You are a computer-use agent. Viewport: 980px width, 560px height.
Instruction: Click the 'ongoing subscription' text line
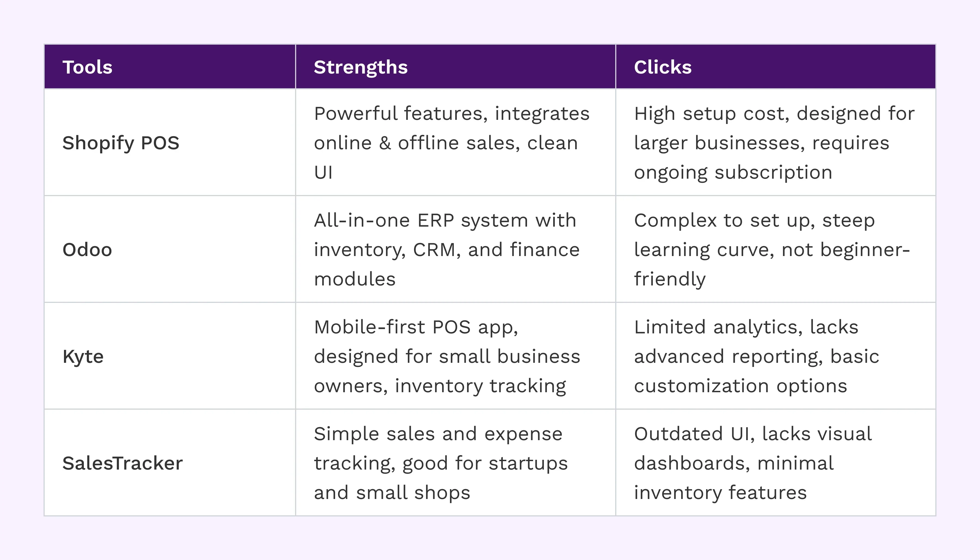point(733,172)
